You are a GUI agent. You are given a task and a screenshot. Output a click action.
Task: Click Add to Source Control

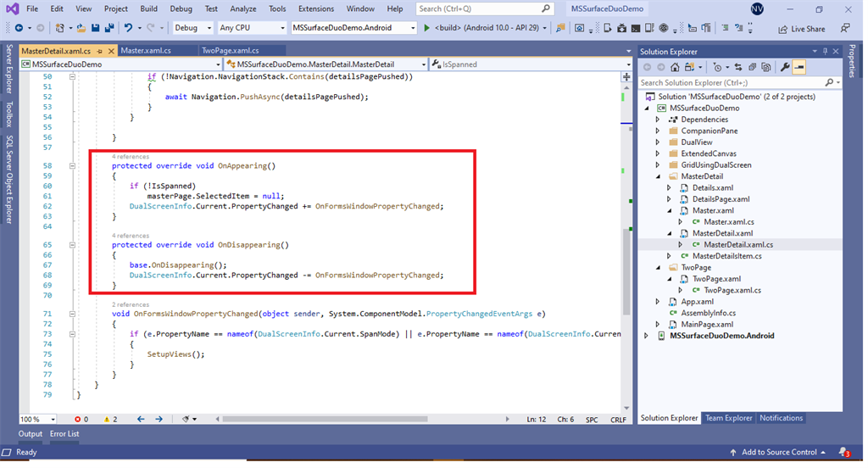point(778,452)
